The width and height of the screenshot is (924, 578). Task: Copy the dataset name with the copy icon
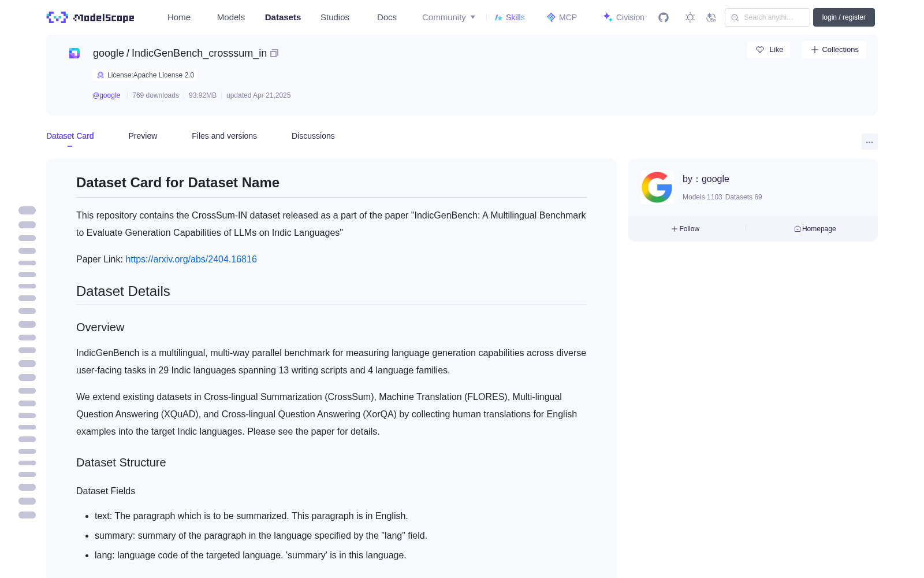274,53
